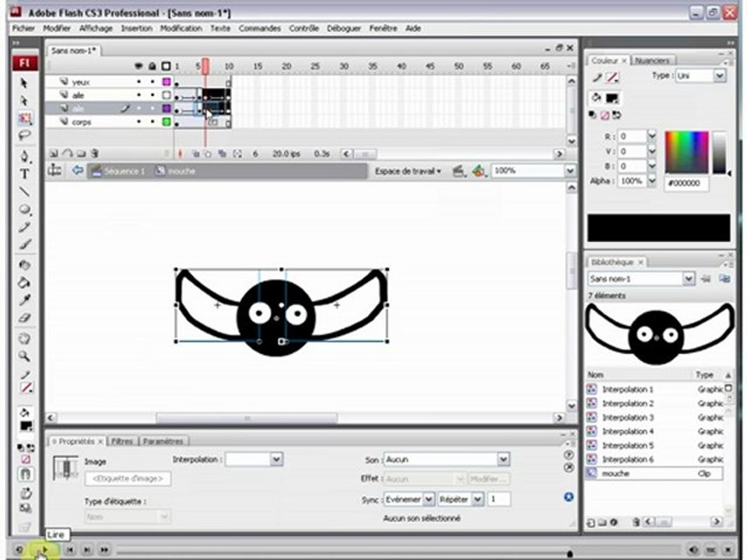Screen dimensions: 747x560
Task: Open the Son dropdown
Action: [503, 460]
